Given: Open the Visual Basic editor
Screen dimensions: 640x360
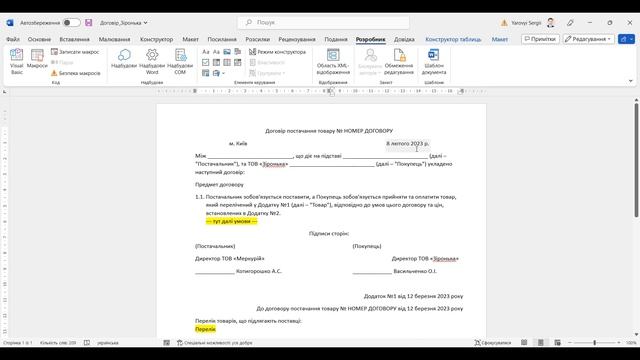Looking at the screenshot, I should 17,61.
